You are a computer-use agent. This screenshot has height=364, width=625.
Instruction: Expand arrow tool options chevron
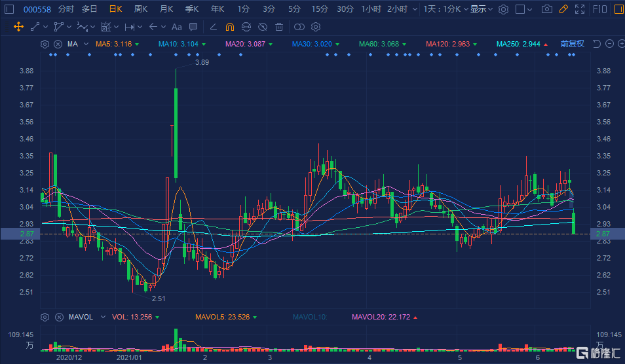coord(163,27)
